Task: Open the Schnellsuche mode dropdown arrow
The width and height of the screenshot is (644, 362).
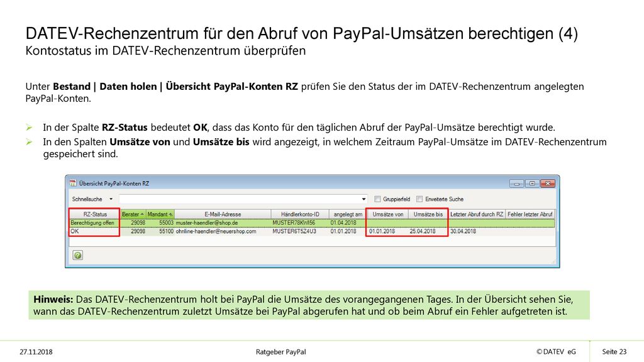Action: 111,199
